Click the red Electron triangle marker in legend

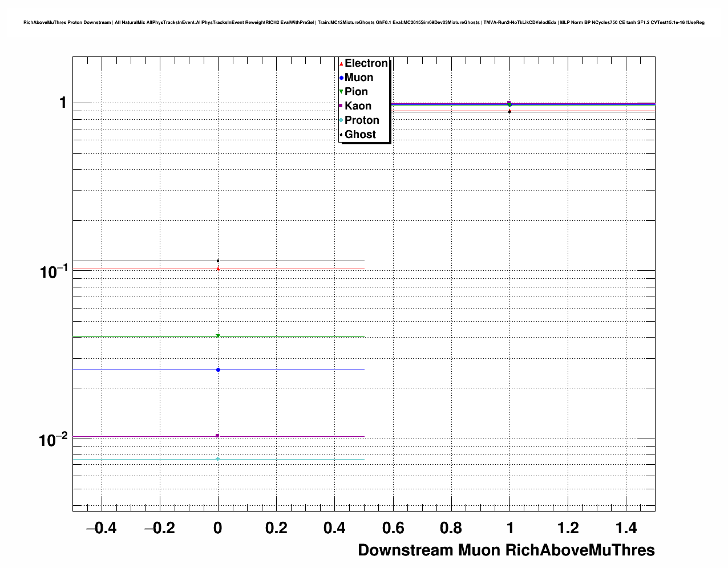coord(341,64)
